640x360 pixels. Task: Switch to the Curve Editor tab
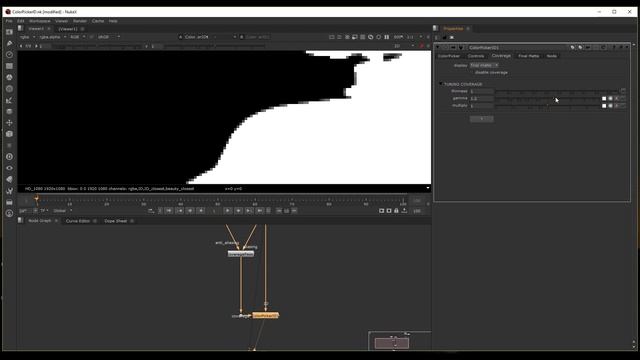78,221
